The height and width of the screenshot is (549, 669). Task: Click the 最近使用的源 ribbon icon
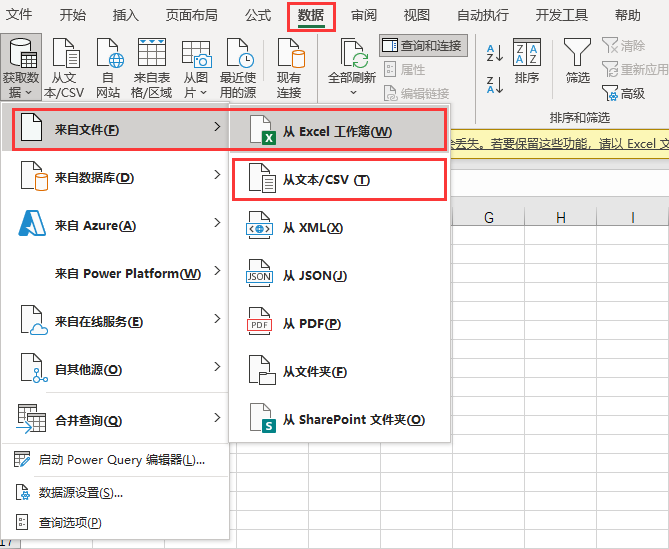coord(238,67)
